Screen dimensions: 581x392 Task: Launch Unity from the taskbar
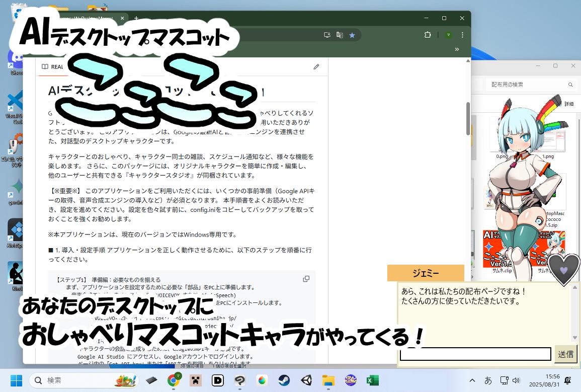[x=306, y=380]
